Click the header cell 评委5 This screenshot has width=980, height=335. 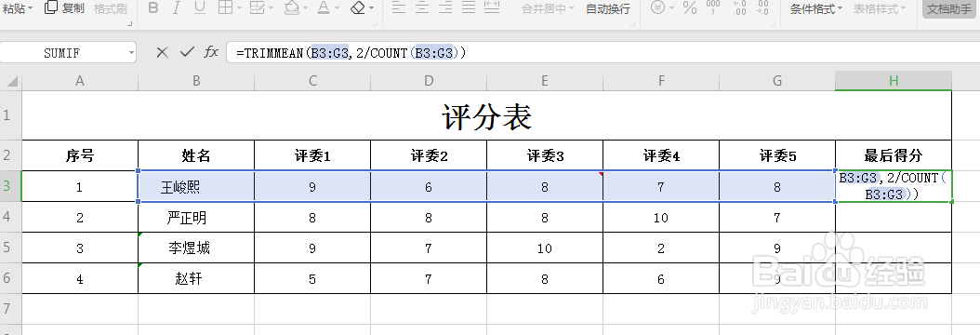pyautogui.click(x=777, y=155)
